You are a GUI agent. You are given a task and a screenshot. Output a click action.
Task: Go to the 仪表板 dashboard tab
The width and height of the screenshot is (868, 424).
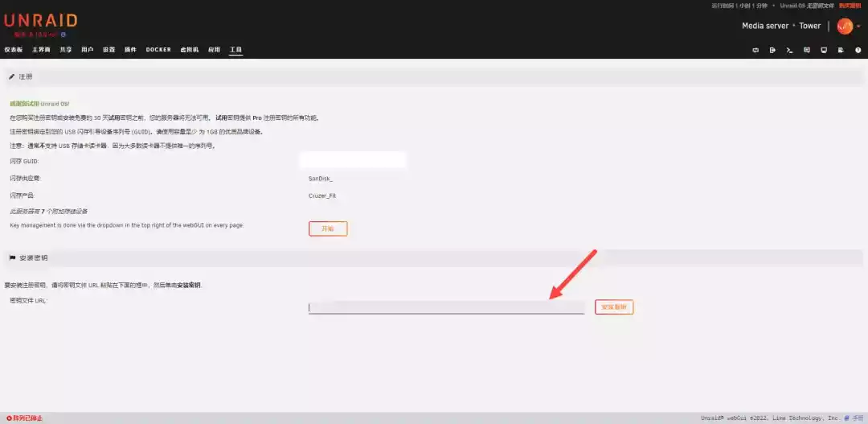pos(14,50)
